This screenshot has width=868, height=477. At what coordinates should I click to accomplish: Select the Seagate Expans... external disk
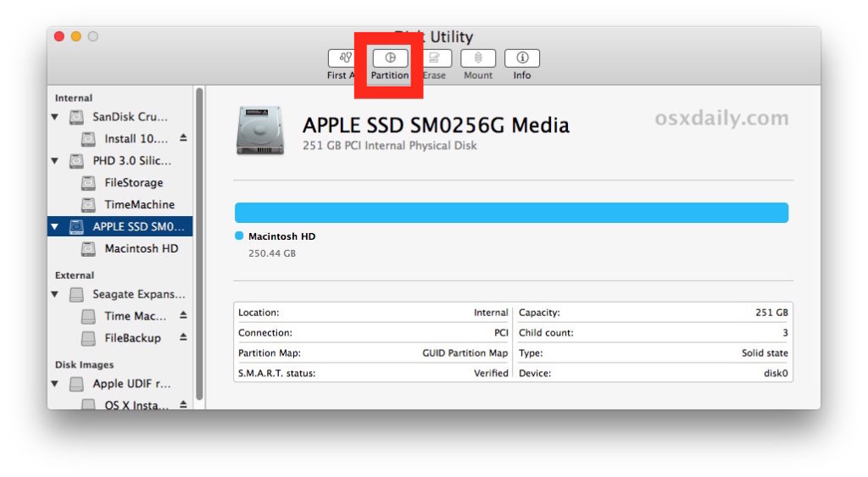click(x=120, y=294)
